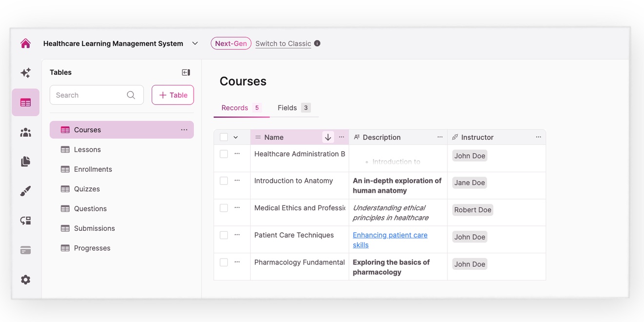The width and height of the screenshot is (644, 322).
Task: Check the Introduction to Anatomy row checkbox
Action: coord(224,181)
